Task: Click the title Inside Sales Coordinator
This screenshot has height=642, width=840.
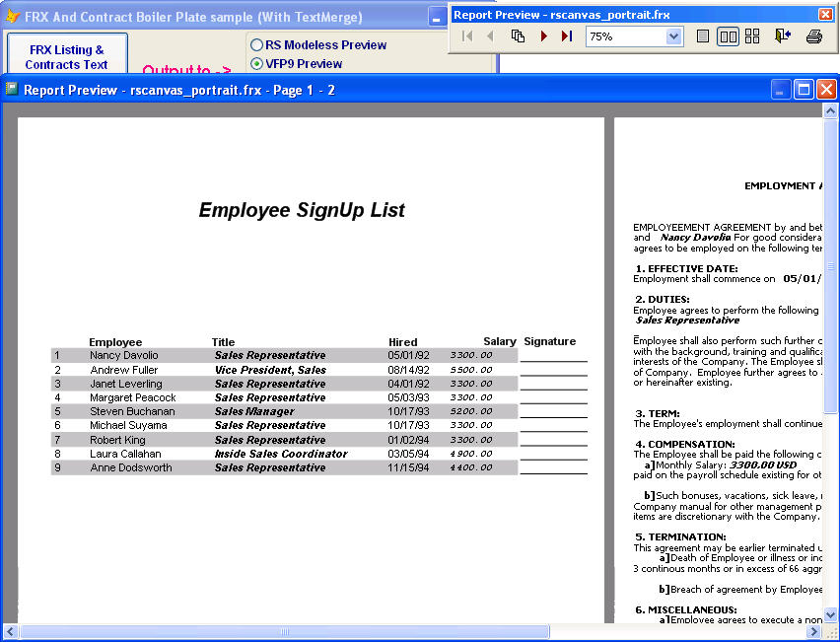Action: coord(281,454)
